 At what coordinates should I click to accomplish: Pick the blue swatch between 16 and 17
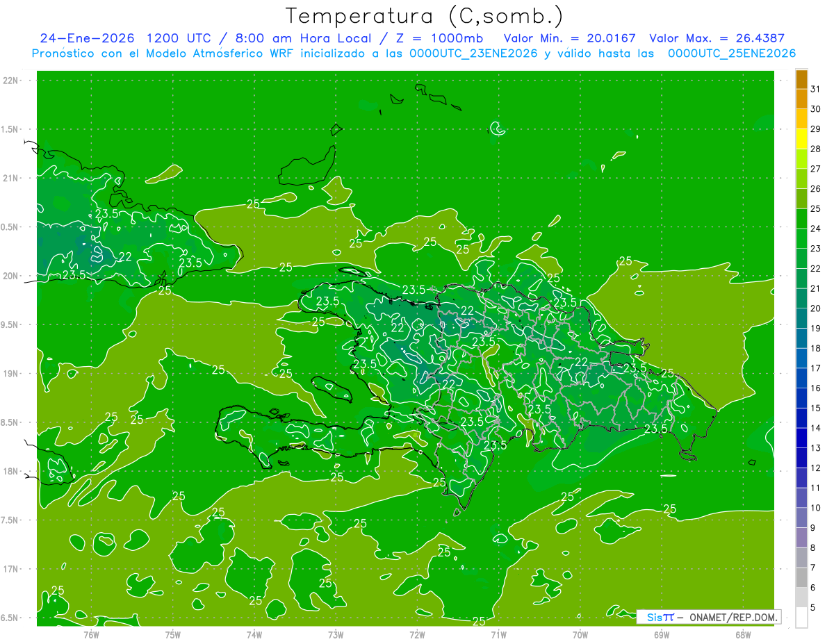(802, 378)
